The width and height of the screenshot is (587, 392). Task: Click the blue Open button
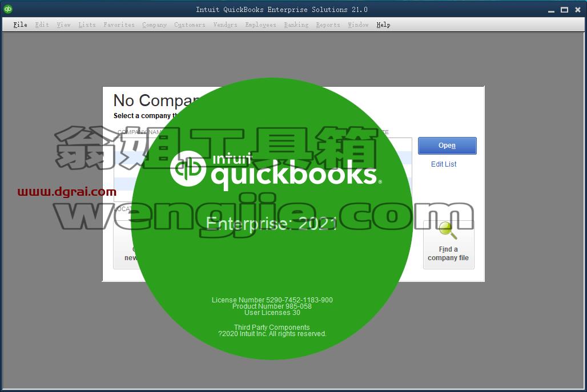click(x=447, y=146)
